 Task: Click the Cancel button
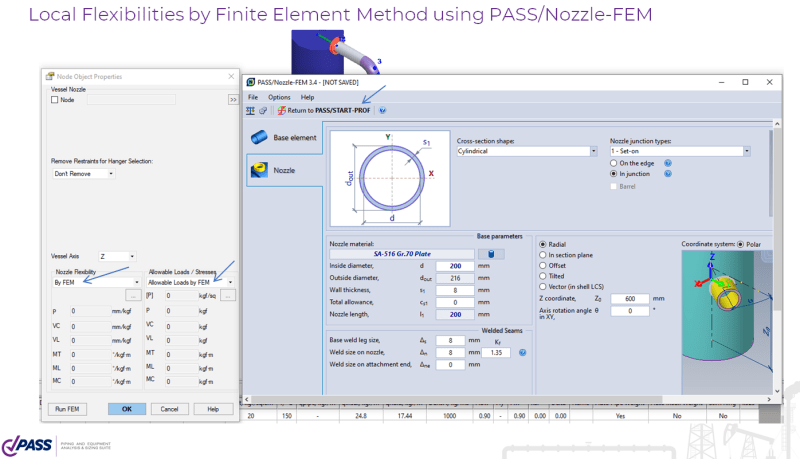[169, 409]
